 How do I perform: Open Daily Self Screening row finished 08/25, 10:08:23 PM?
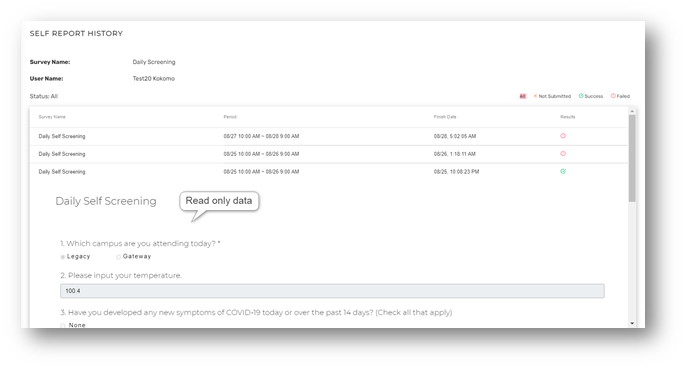coord(329,171)
